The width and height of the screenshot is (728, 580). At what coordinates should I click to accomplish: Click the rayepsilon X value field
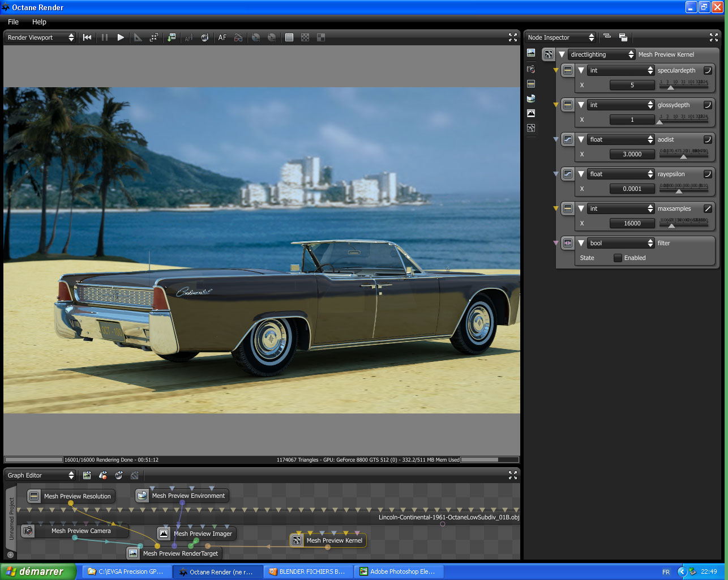632,189
